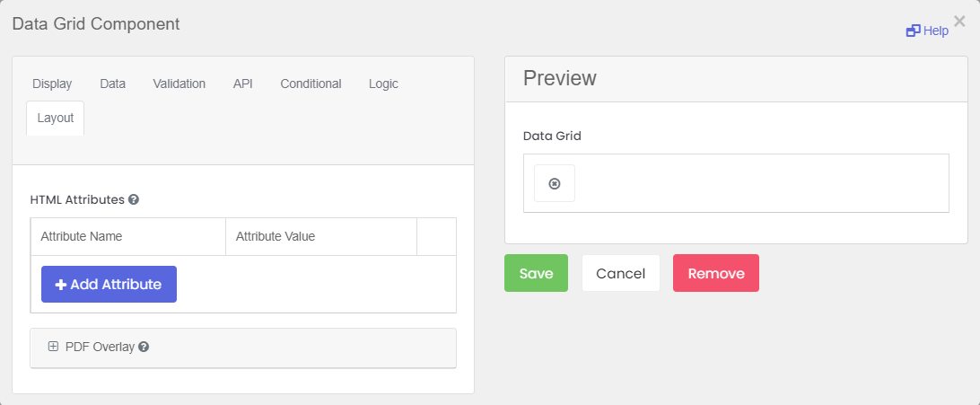Screen dimensions: 980x405
Task: Switch to the Display tab
Action: click(x=52, y=84)
